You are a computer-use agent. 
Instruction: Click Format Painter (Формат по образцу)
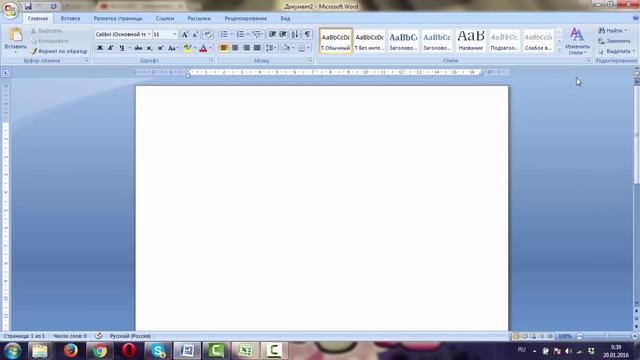coord(59,51)
